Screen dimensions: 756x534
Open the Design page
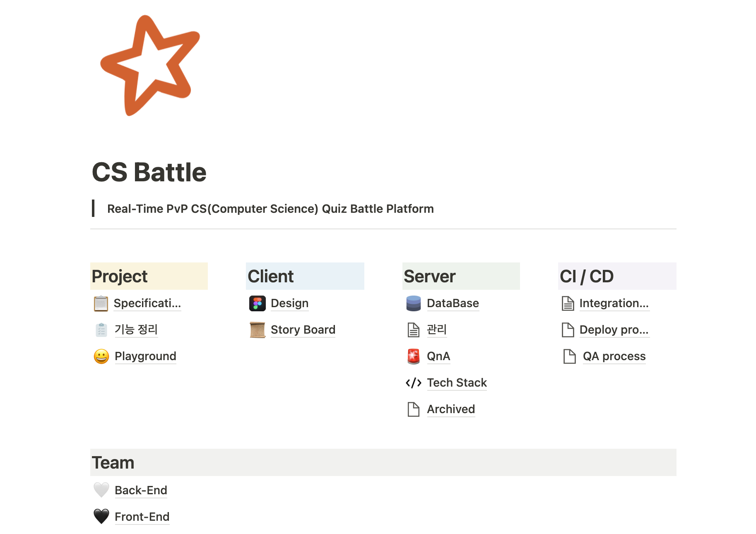click(289, 303)
